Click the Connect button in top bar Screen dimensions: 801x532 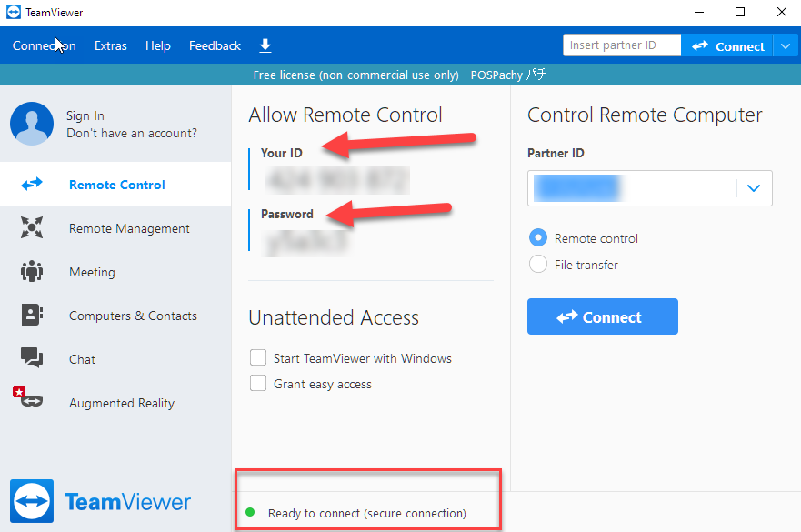(x=727, y=46)
